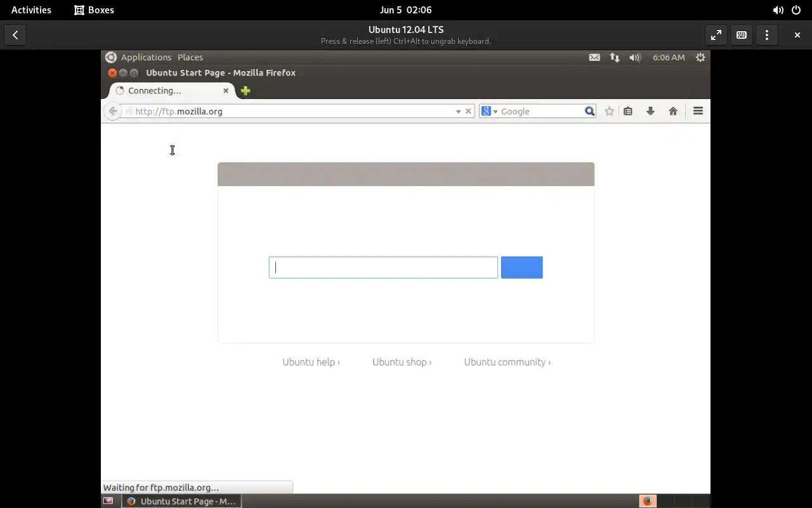Click the Ubuntu logo in guest panel
Image resolution: width=812 pixels, height=508 pixels.
click(111, 57)
